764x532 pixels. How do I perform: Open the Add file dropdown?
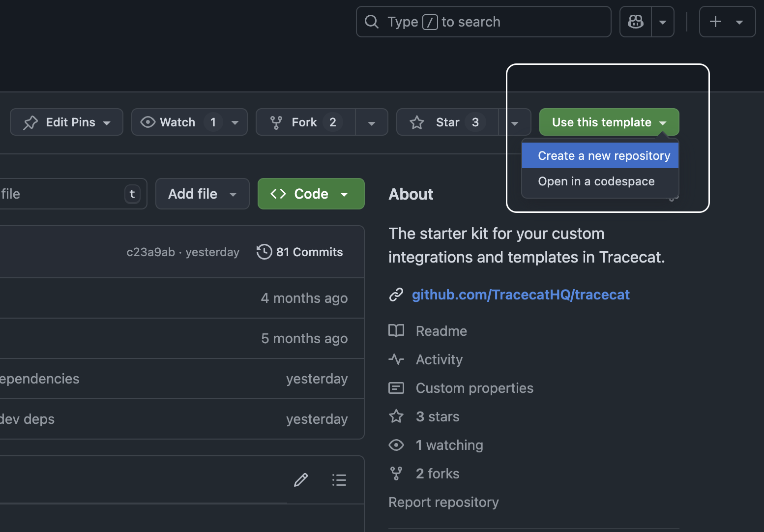click(x=203, y=194)
